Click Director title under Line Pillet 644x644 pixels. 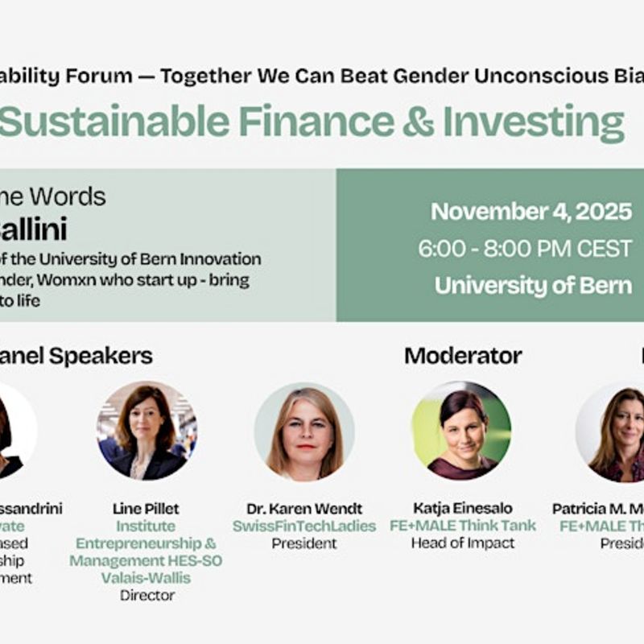pyautogui.click(x=146, y=596)
